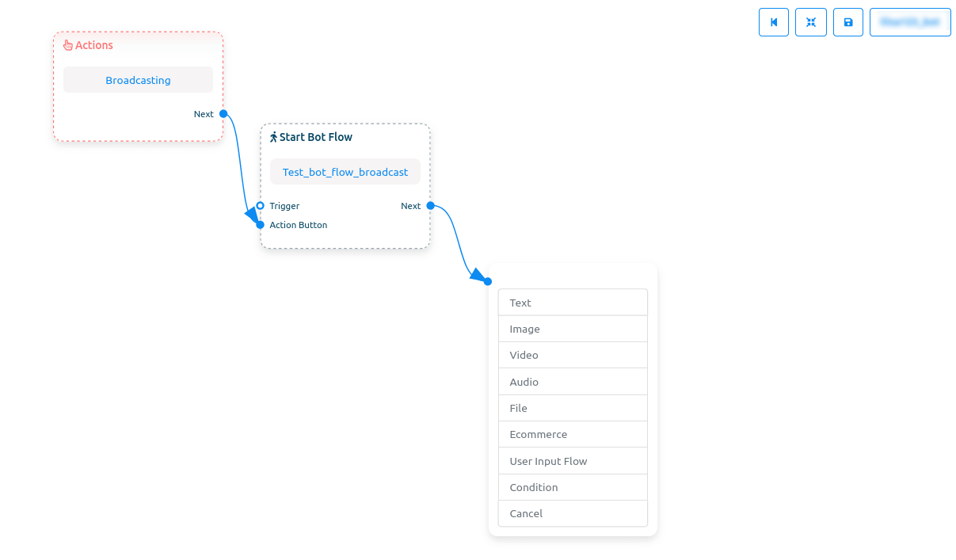
Task: Add a Condition node from menu
Action: [573, 487]
